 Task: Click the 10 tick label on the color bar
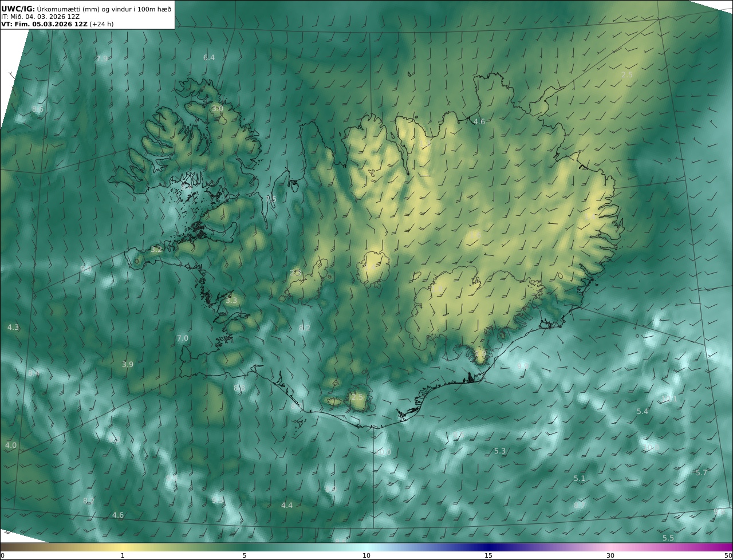click(366, 556)
